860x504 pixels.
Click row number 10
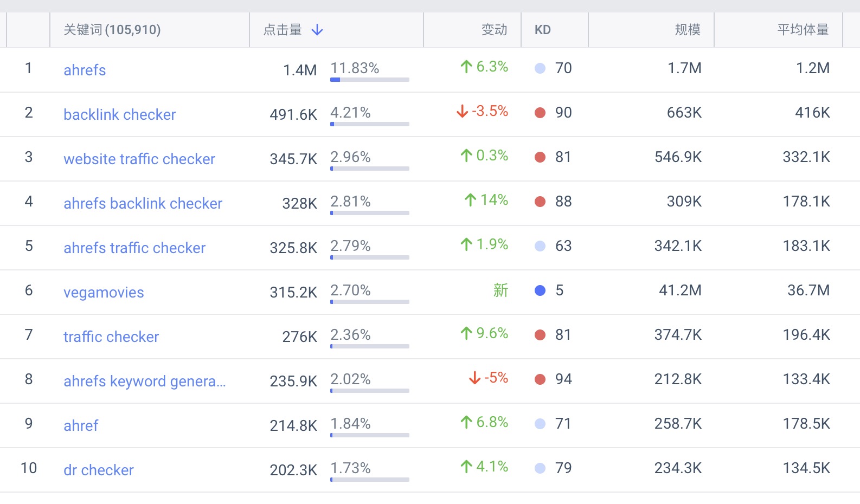coord(29,468)
